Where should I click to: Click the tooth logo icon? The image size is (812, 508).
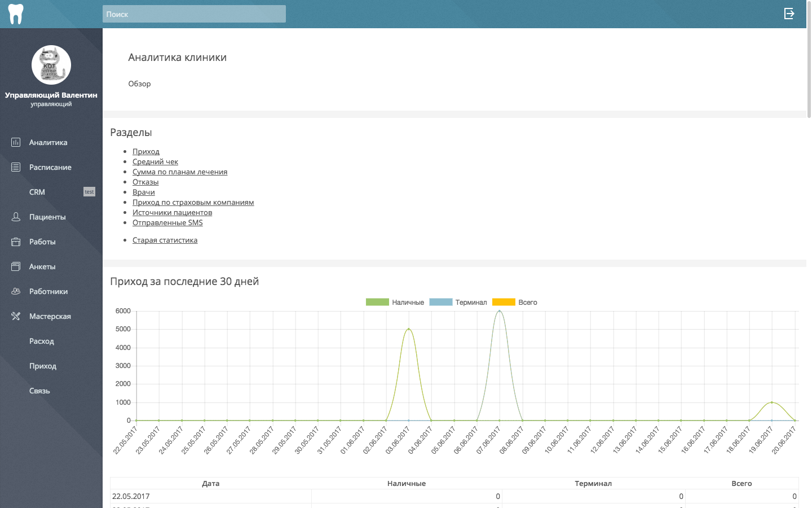pyautogui.click(x=16, y=14)
